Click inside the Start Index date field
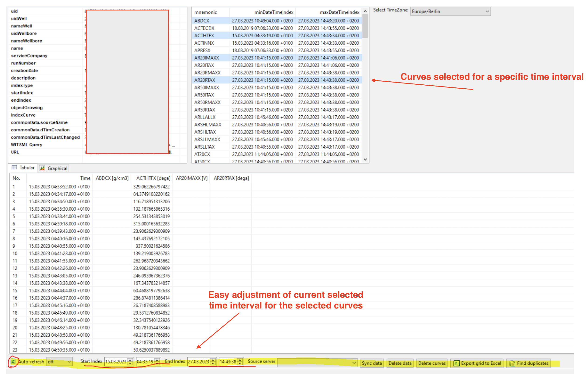 (x=116, y=362)
